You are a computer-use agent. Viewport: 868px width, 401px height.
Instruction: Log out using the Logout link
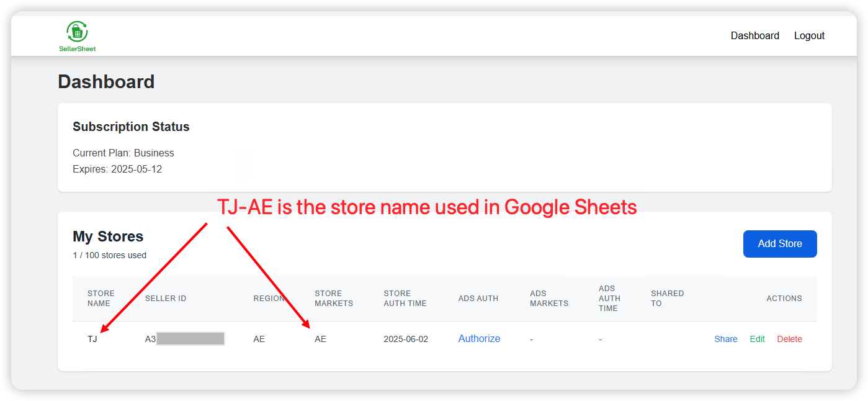coord(809,36)
